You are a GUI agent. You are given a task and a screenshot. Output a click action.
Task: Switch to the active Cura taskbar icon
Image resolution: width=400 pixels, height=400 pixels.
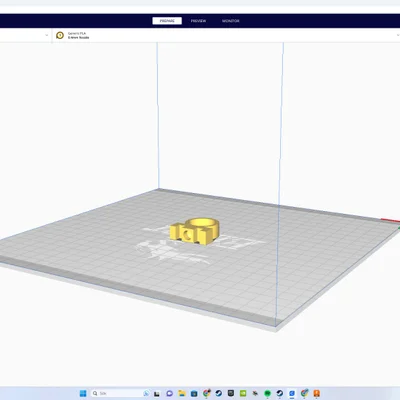coord(292,393)
